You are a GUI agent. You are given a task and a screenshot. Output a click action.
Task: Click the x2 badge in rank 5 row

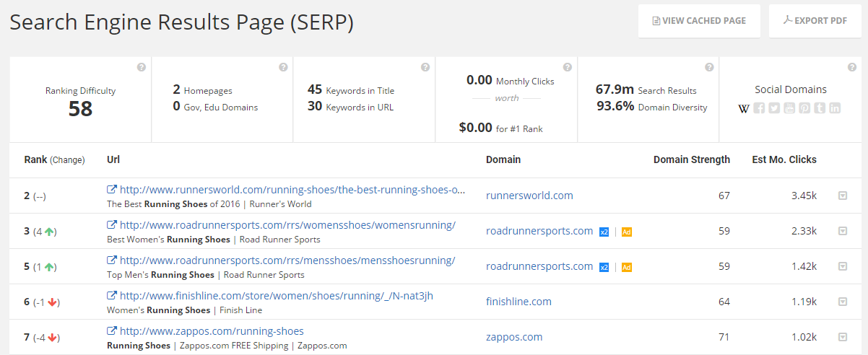click(x=604, y=267)
